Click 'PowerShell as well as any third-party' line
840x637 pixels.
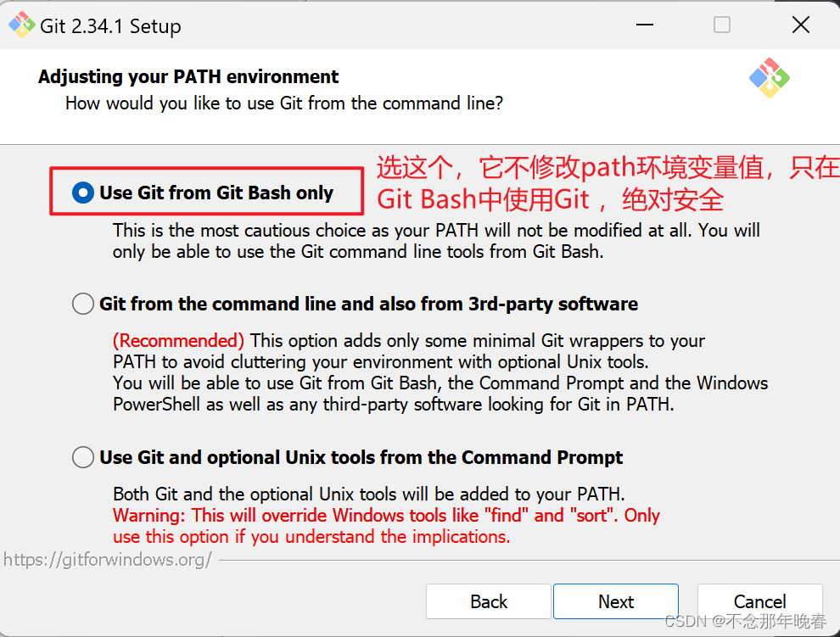click(x=393, y=405)
